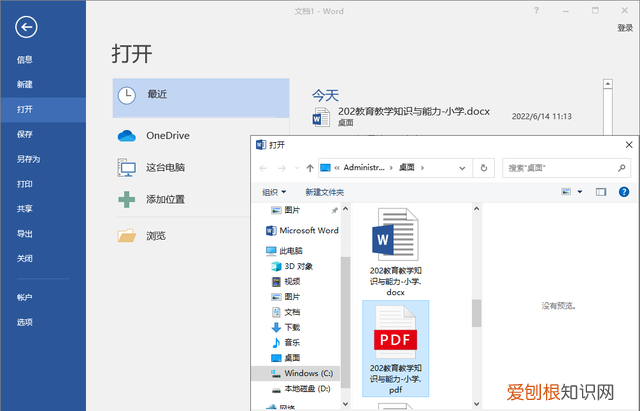
Task: Open the 共享 page
Action: point(24,209)
